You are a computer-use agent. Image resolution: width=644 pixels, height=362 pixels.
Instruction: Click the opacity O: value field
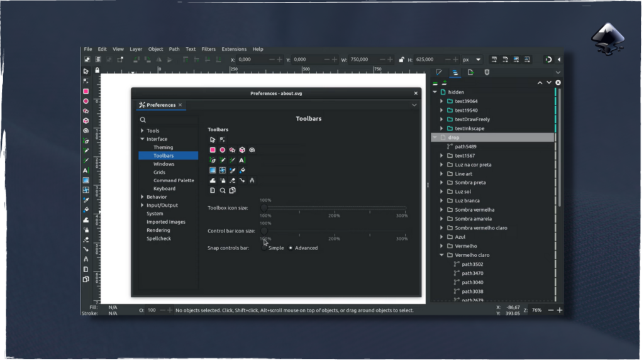pyautogui.click(x=152, y=310)
